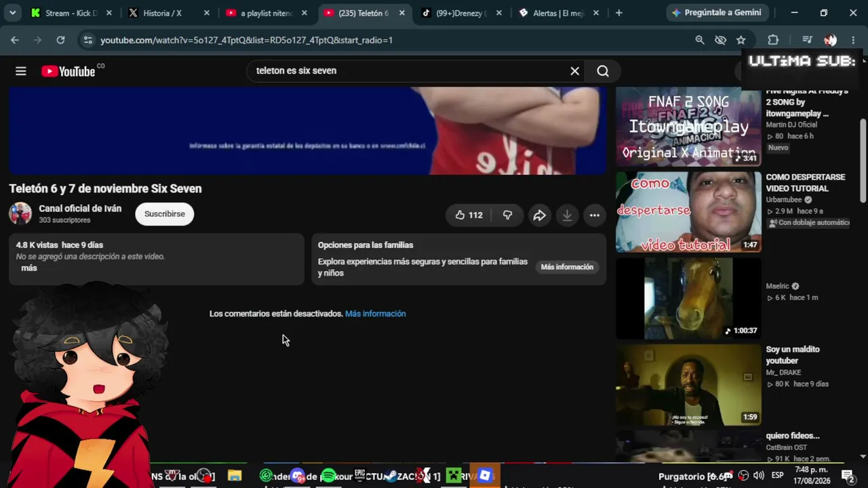Open the Canal oficial de Iván avatar
This screenshot has width=868, height=488.
pos(20,213)
